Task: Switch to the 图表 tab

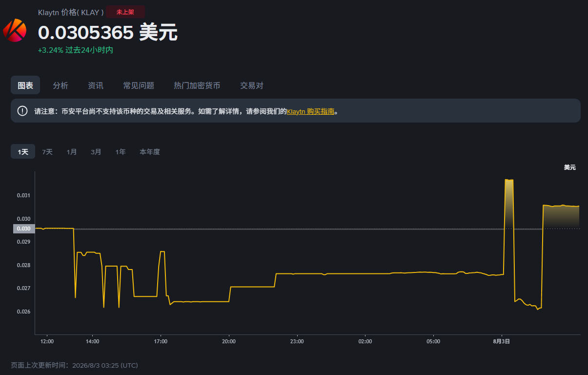Action: click(x=25, y=85)
